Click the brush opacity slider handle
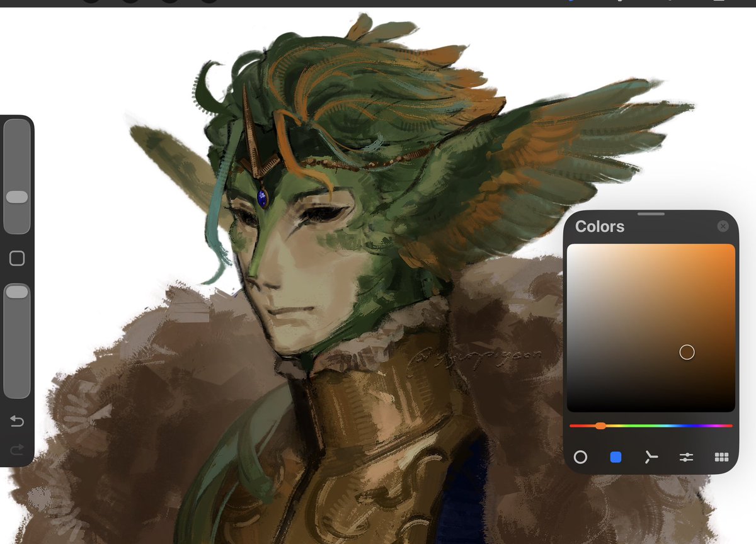Screen dimensions: 756x544 pyautogui.click(x=17, y=292)
